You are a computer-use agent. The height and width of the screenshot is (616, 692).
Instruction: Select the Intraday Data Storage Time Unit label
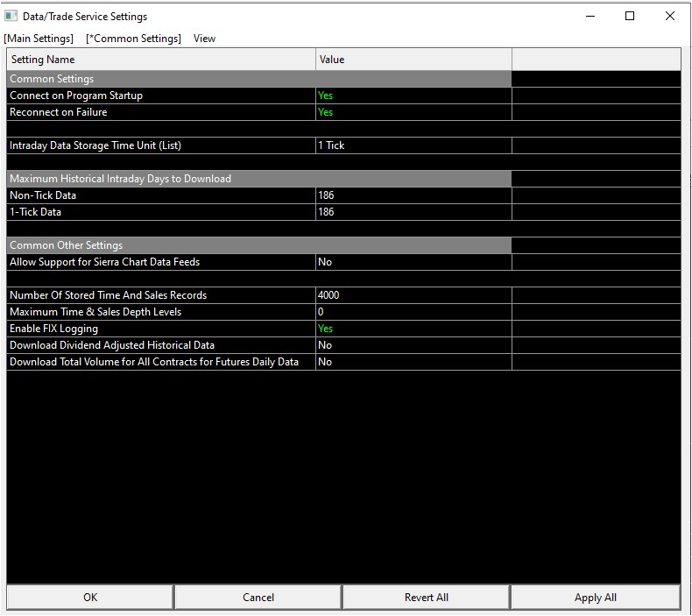(x=95, y=145)
